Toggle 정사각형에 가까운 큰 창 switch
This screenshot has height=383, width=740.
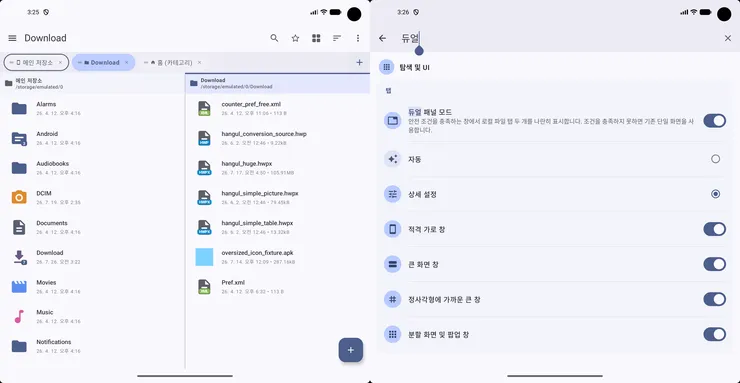pos(715,299)
